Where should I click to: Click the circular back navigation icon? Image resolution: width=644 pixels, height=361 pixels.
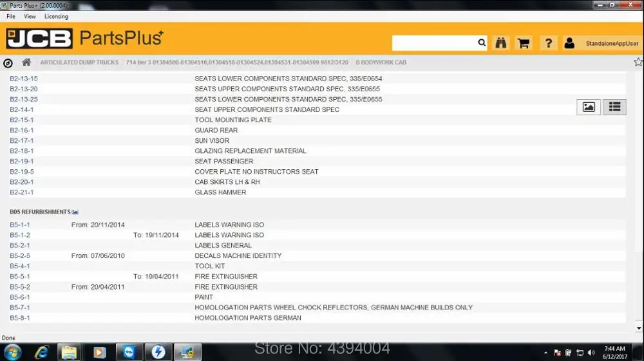point(8,63)
